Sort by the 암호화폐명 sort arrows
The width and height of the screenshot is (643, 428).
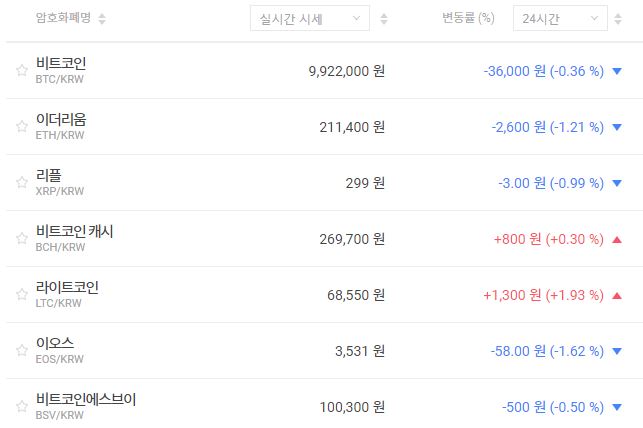[x=103, y=19]
